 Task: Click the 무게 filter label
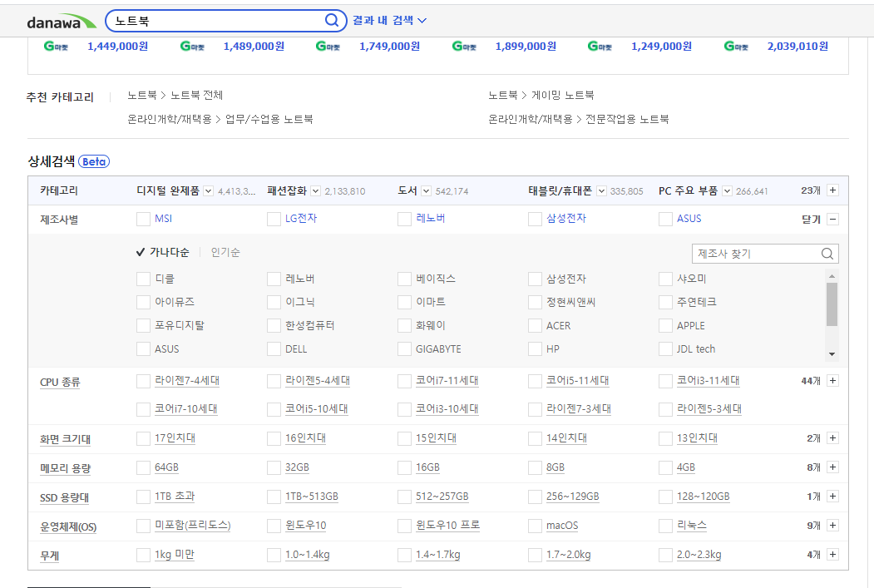pyautogui.click(x=50, y=556)
